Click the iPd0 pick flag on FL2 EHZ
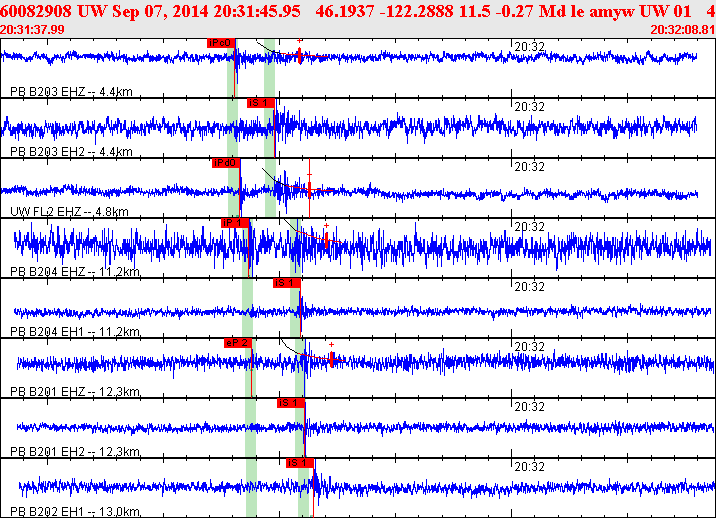 pyautogui.click(x=226, y=163)
